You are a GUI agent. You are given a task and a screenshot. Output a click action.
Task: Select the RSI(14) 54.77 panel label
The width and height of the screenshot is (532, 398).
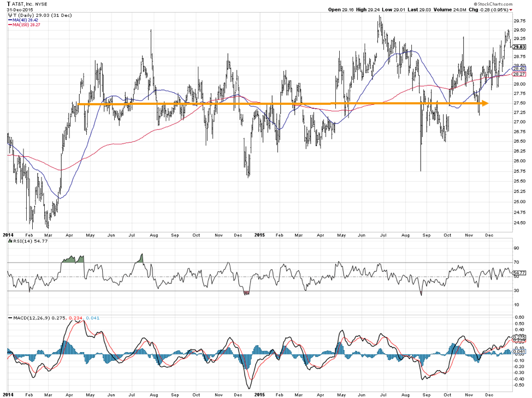30,241
